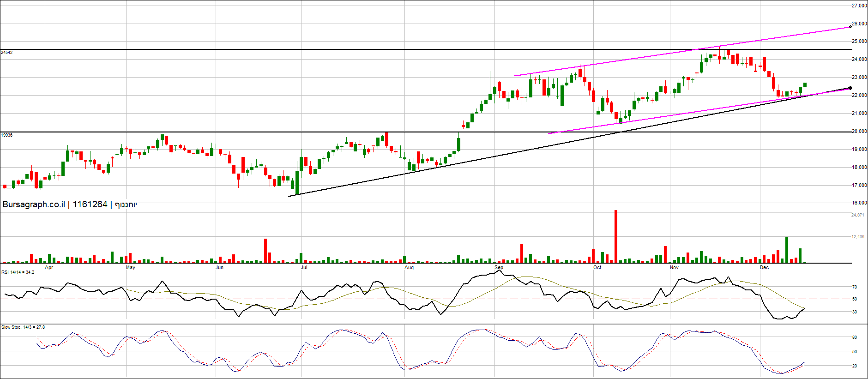The height and width of the screenshot is (379, 868).
Task: Click the 12,436 volume axis label
Action: [x=858, y=237]
